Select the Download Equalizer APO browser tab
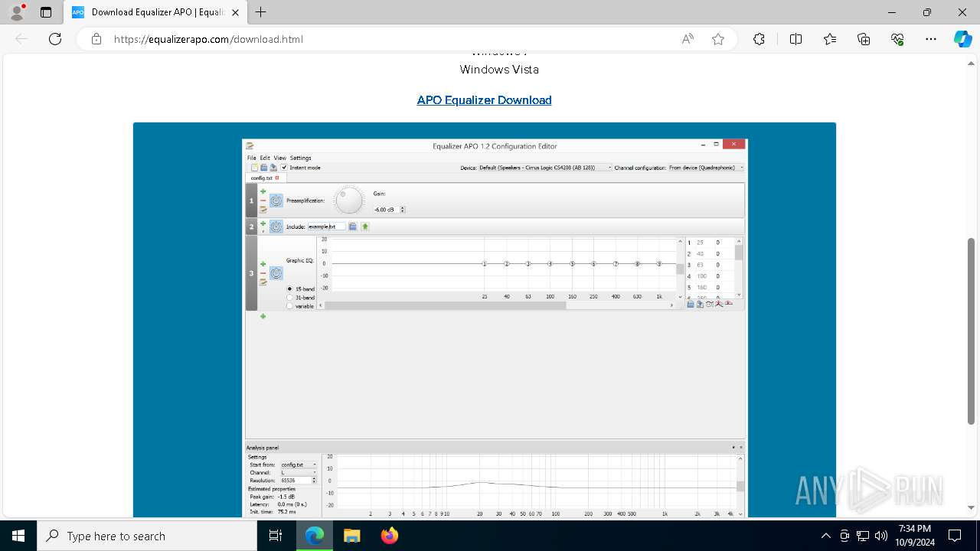This screenshot has width=980, height=551. click(x=155, y=12)
